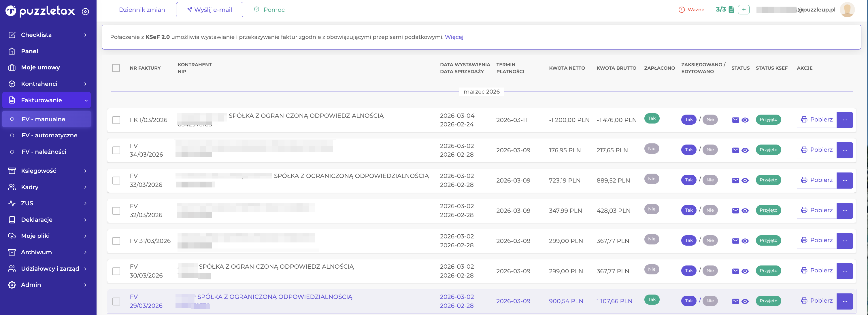Check the box for invoice FV 32/03/2026
Screen dimensions: 868x315
click(x=116, y=211)
